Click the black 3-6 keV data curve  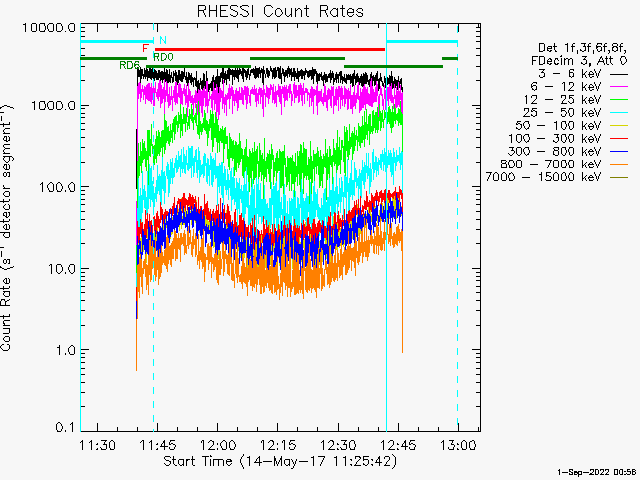pos(269,74)
